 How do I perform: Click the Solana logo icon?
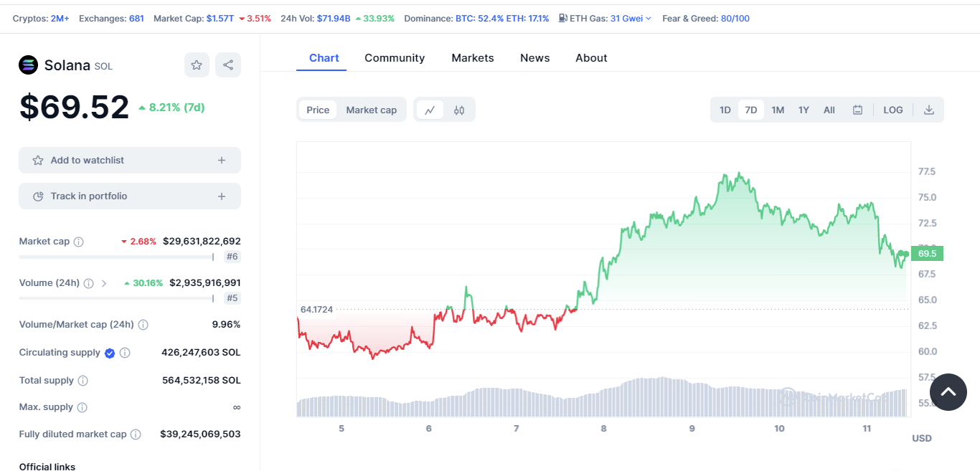pos(28,65)
